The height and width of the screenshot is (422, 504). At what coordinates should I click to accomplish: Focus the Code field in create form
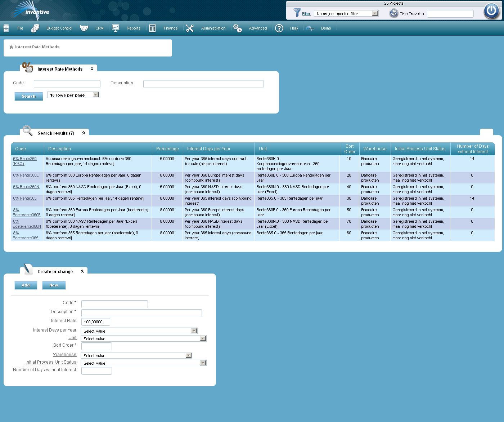click(114, 304)
